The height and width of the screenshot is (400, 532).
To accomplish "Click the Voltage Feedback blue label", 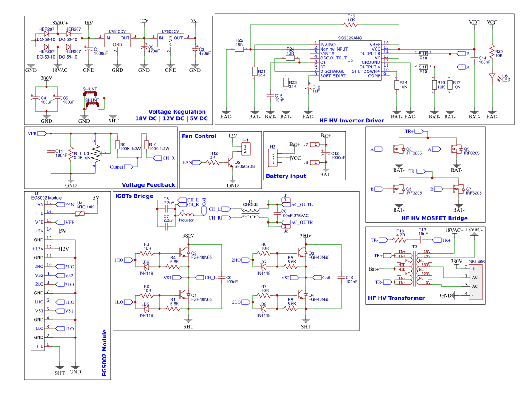I will [x=149, y=184].
